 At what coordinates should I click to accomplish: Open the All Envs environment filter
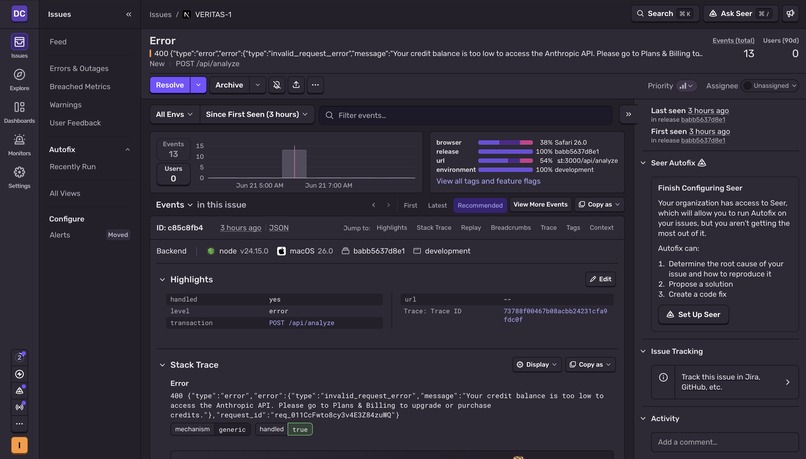pyautogui.click(x=174, y=115)
